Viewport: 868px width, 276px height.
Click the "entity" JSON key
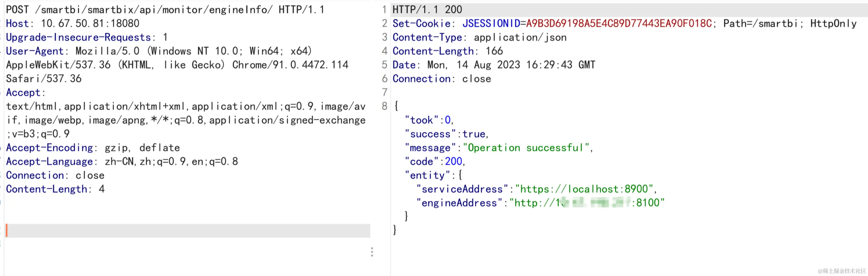[x=428, y=175]
